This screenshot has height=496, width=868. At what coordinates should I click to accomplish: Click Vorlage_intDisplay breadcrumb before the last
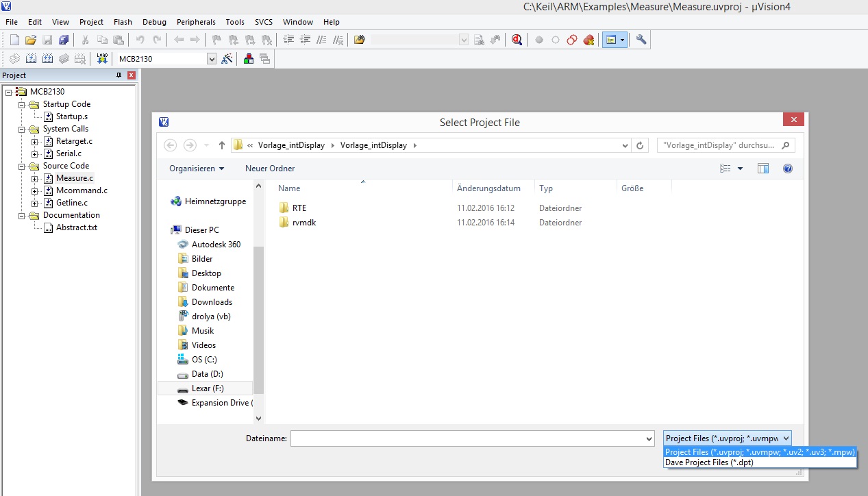(292, 145)
